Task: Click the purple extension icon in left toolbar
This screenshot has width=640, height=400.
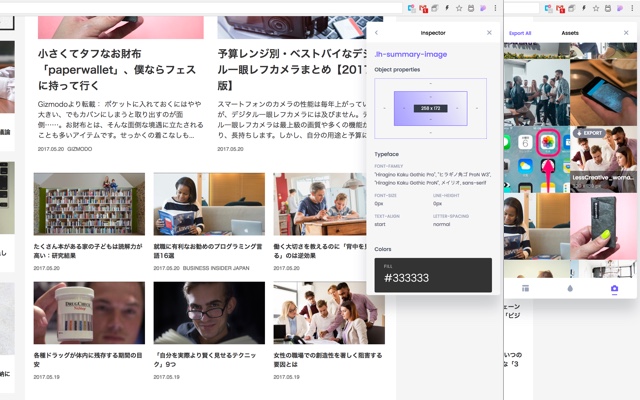Action: point(483,8)
